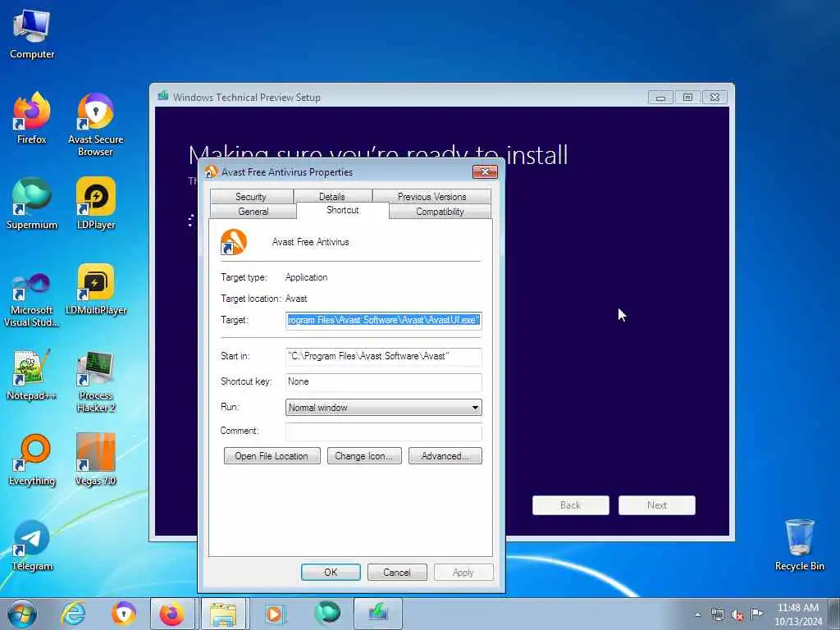Switch to the General tab
The width and height of the screenshot is (840, 630).
pyautogui.click(x=253, y=212)
